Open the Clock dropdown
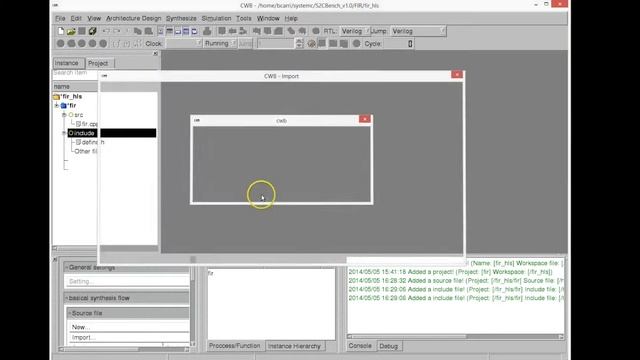 (184, 43)
